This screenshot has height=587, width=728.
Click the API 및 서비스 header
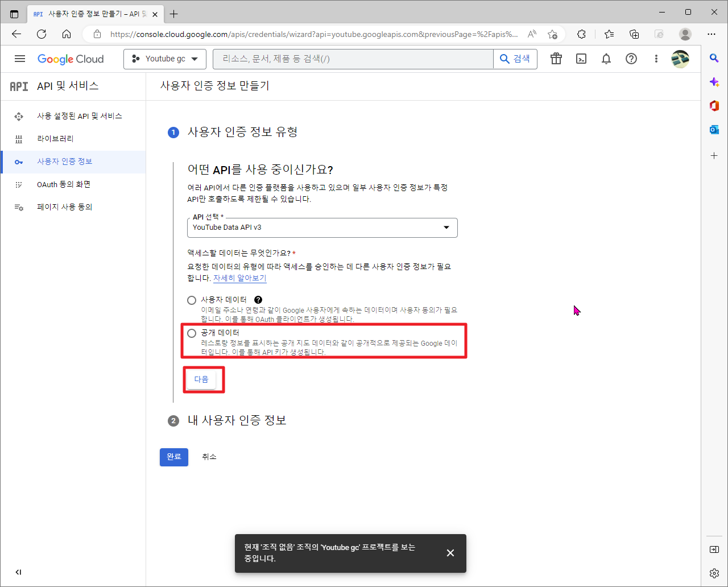68,86
